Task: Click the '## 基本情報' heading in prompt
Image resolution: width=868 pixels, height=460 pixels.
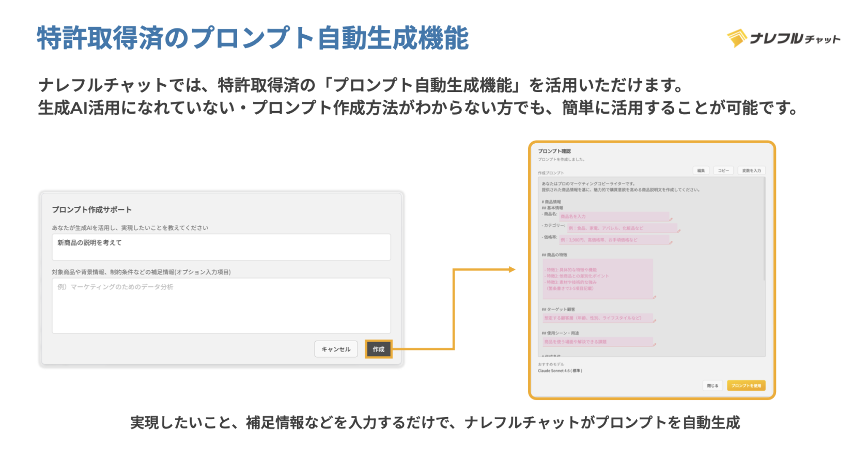Action: click(552, 208)
